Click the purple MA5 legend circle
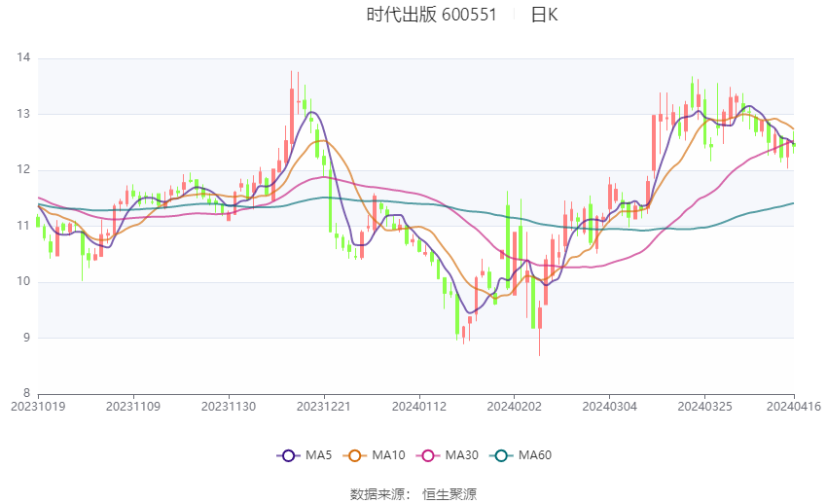The width and height of the screenshot is (827, 504). point(289,456)
